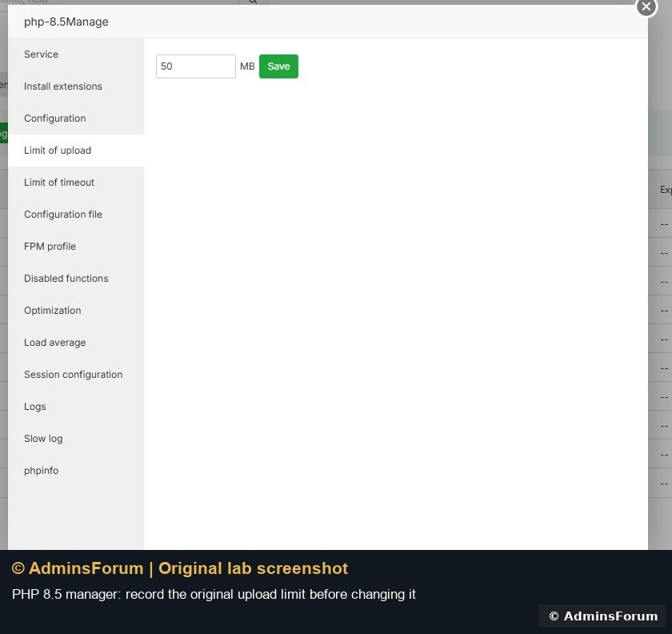Screen dimensions: 672x634
Task: Open the Slow log tab
Action: [76, 439]
